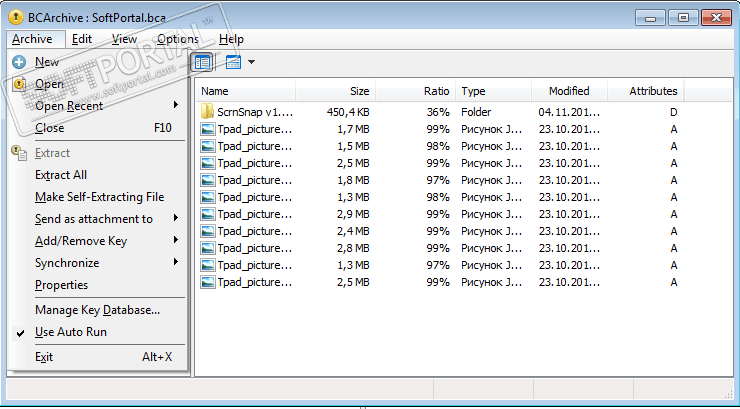Click image icon of the 1,7 MB file

pos(208,129)
